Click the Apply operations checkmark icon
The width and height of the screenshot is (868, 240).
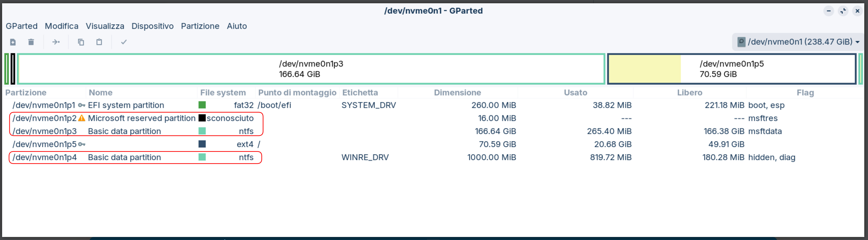pyautogui.click(x=124, y=42)
